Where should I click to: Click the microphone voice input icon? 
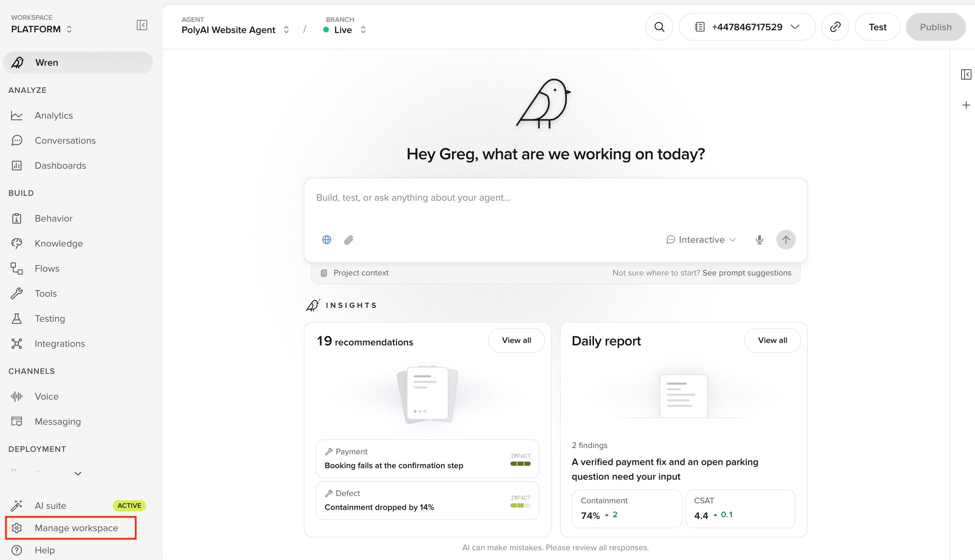point(759,240)
